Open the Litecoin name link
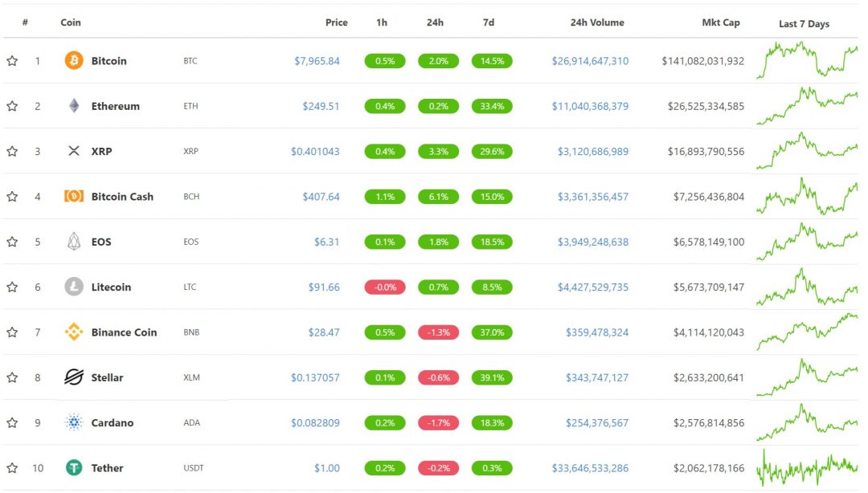 (111, 287)
